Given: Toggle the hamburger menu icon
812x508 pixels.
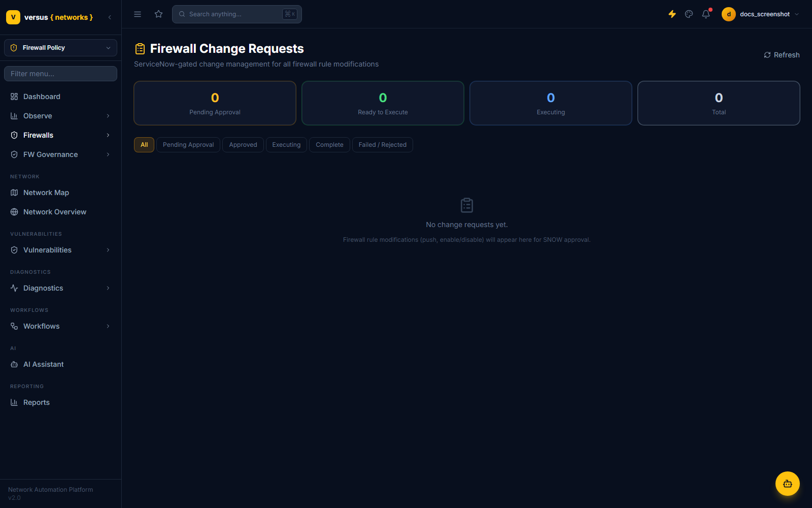Looking at the screenshot, I should point(138,14).
